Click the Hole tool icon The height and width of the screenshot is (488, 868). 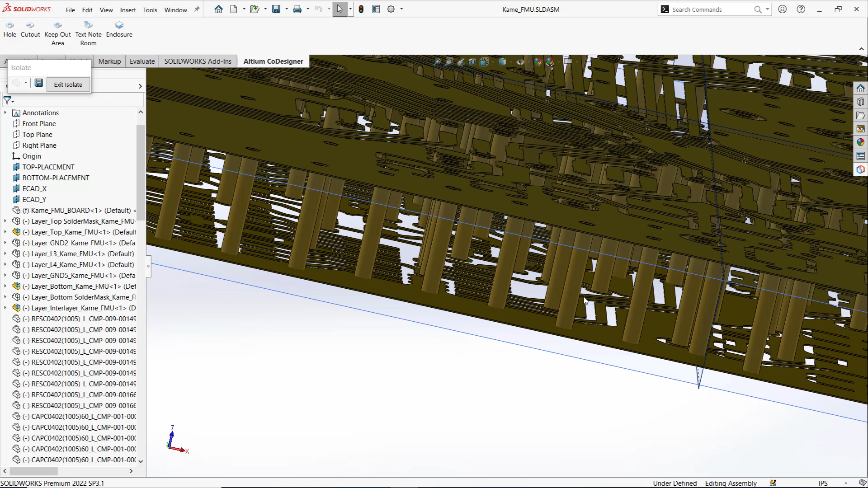(9, 26)
